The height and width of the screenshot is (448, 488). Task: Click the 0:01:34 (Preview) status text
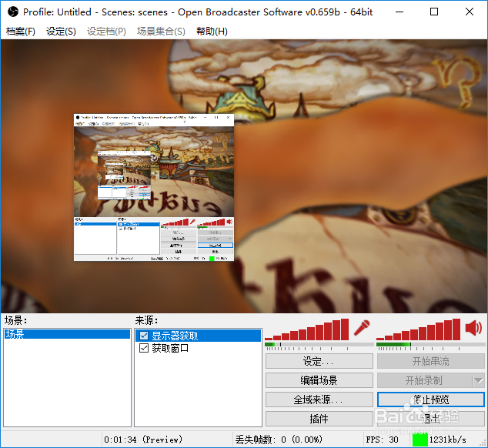coord(143,440)
